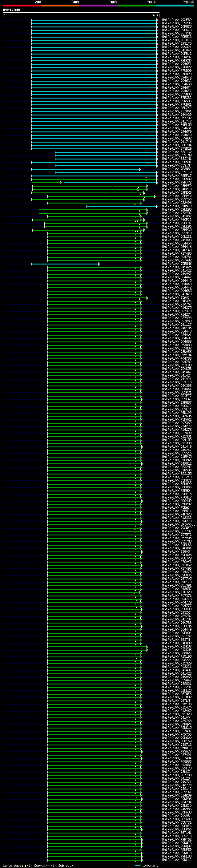Select hit label UniRef100_Q9LE98
Screen dimensions: 197x868
(177, 210)
